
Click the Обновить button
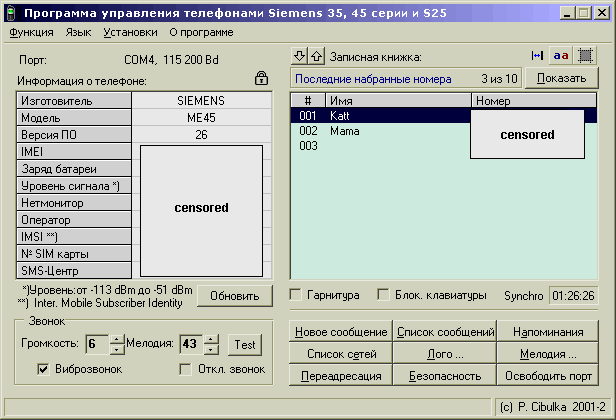tap(235, 296)
